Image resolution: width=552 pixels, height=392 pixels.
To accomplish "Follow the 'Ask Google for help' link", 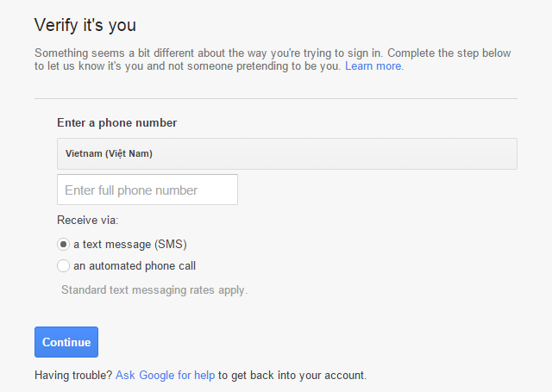I will click(165, 376).
